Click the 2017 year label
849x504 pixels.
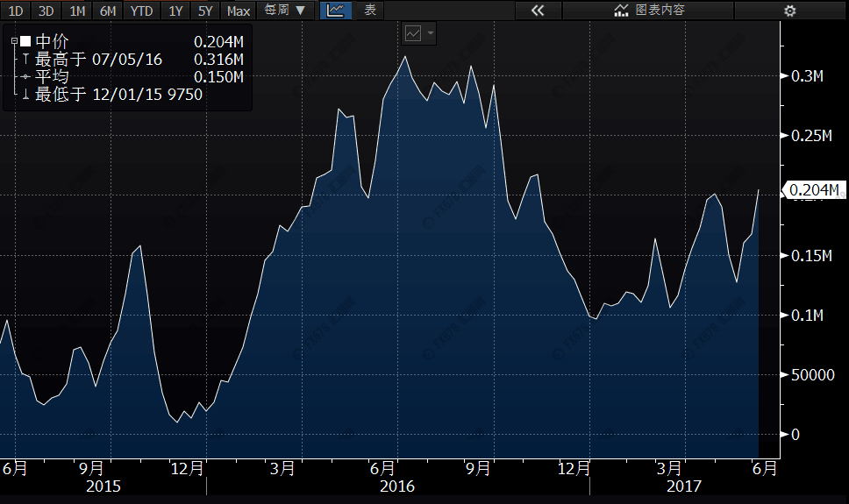pos(684,486)
